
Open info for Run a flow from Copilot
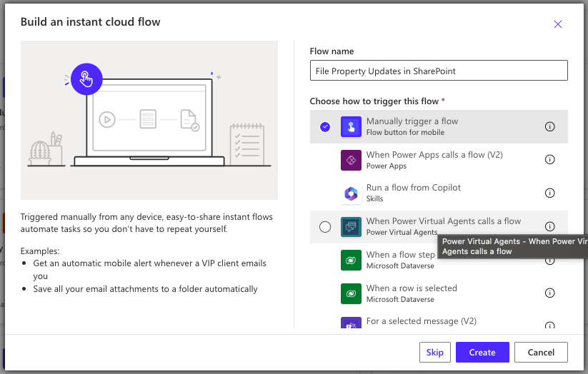tap(549, 193)
